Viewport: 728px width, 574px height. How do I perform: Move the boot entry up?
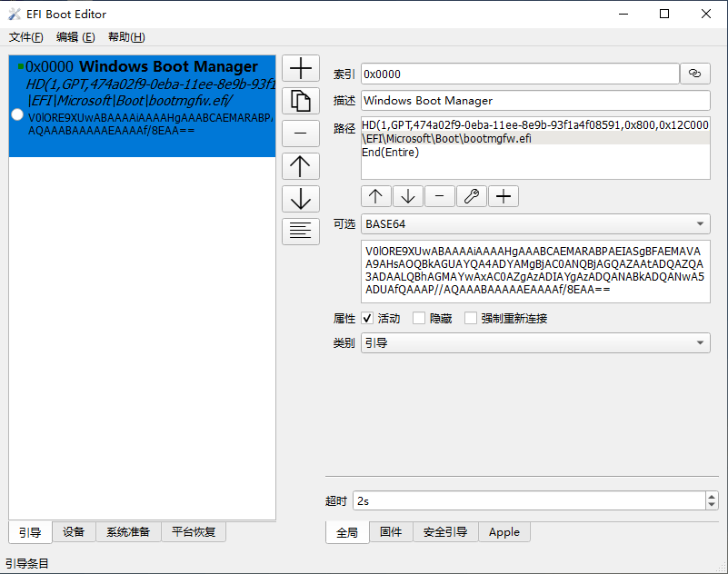pyautogui.click(x=300, y=165)
